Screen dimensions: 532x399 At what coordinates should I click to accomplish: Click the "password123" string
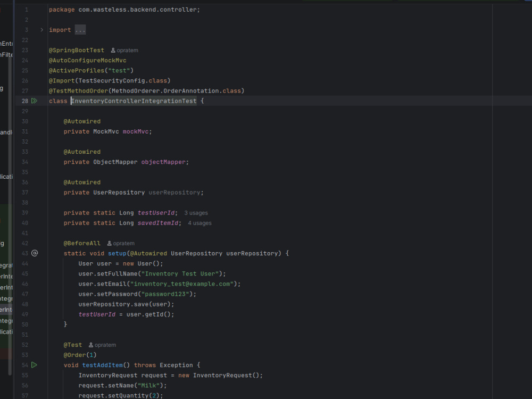tap(165, 294)
